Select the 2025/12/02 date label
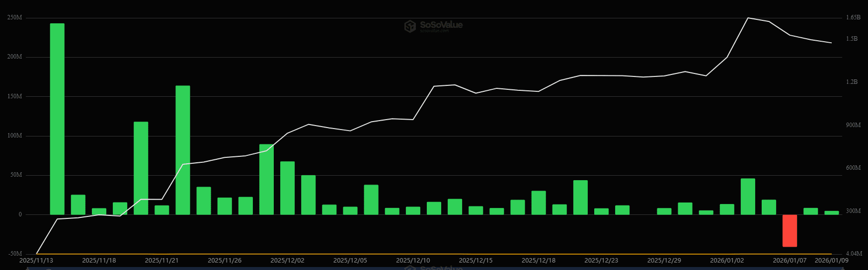This screenshot has width=868, height=270. point(287,260)
